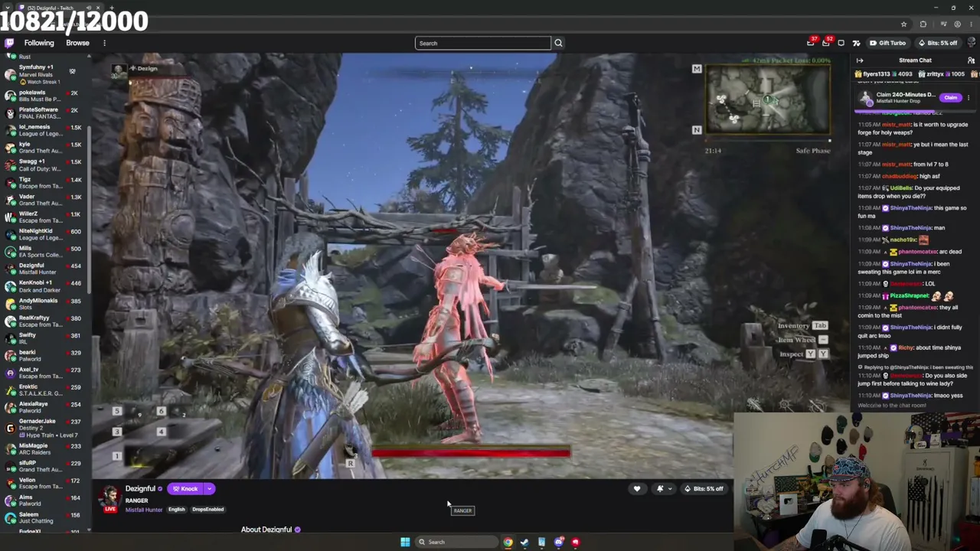This screenshot has width=980, height=551.
Task: Open Aims channel in sidebar
Action: pos(44,500)
